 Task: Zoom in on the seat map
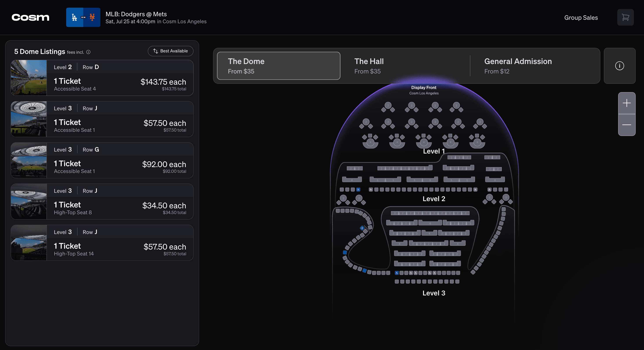(626, 103)
